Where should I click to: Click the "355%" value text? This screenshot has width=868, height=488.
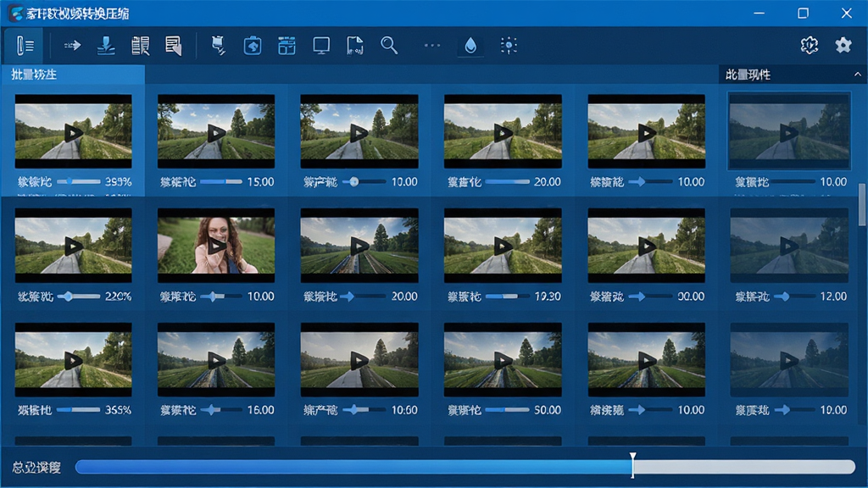click(118, 410)
